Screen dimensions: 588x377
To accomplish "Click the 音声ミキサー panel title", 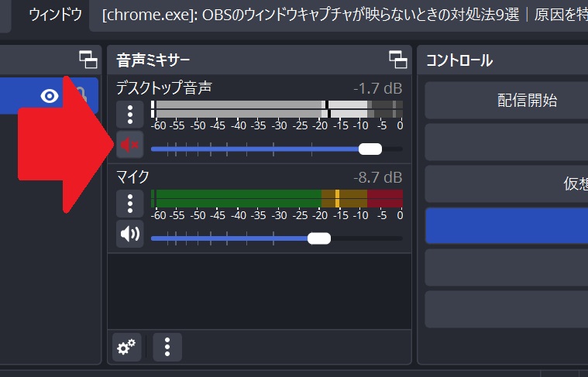I will [153, 60].
